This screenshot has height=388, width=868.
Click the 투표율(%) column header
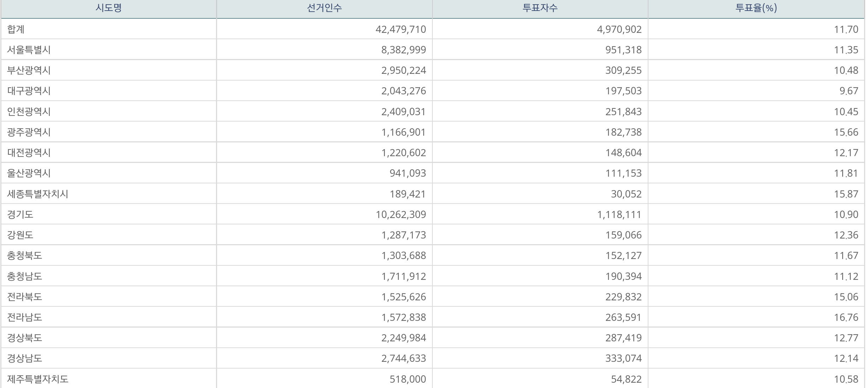click(x=756, y=8)
